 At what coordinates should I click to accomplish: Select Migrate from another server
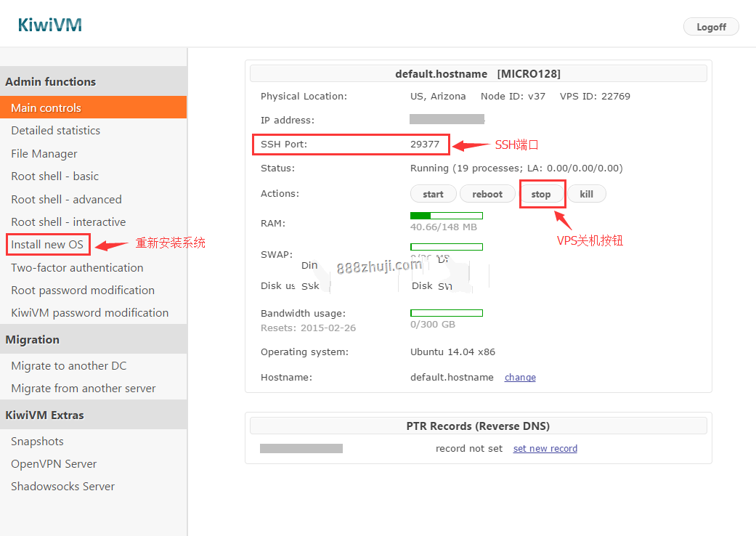click(x=84, y=389)
